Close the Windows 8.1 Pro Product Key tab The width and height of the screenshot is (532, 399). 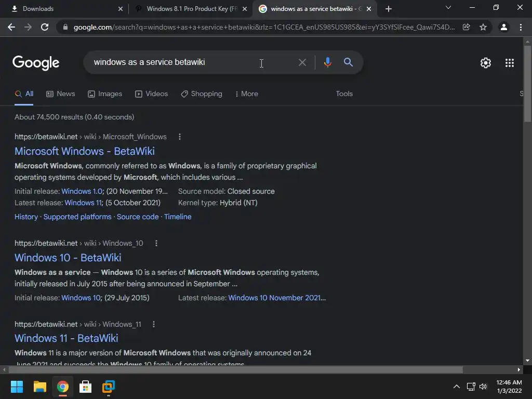click(x=245, y=9)
